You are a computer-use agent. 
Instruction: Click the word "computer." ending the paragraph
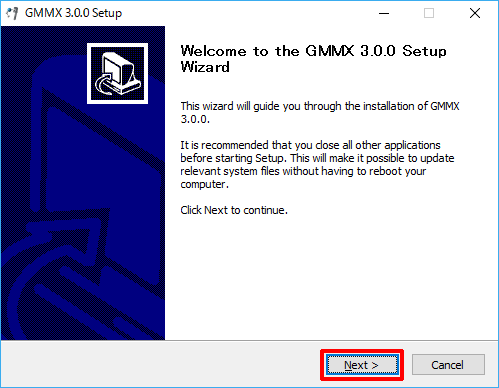pyautogui.click(x=205, y=184)
